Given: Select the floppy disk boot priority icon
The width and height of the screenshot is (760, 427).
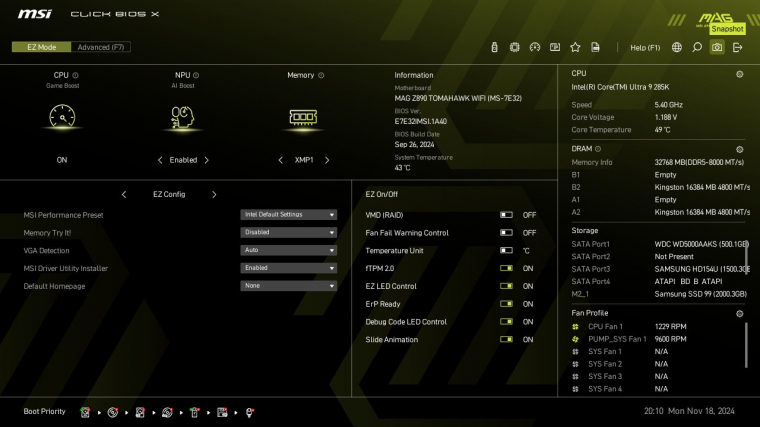Looking at the screenshot, I should (222, 412).
